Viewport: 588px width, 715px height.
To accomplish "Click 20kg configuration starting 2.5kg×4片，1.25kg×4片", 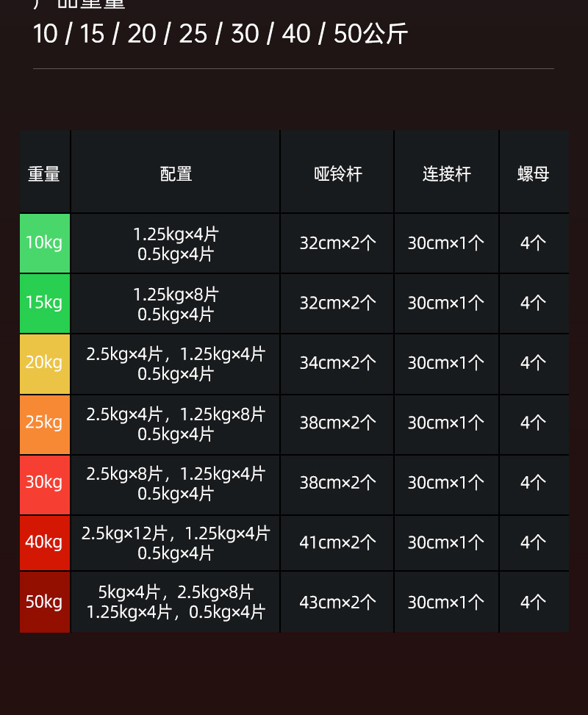I will 176,364.
